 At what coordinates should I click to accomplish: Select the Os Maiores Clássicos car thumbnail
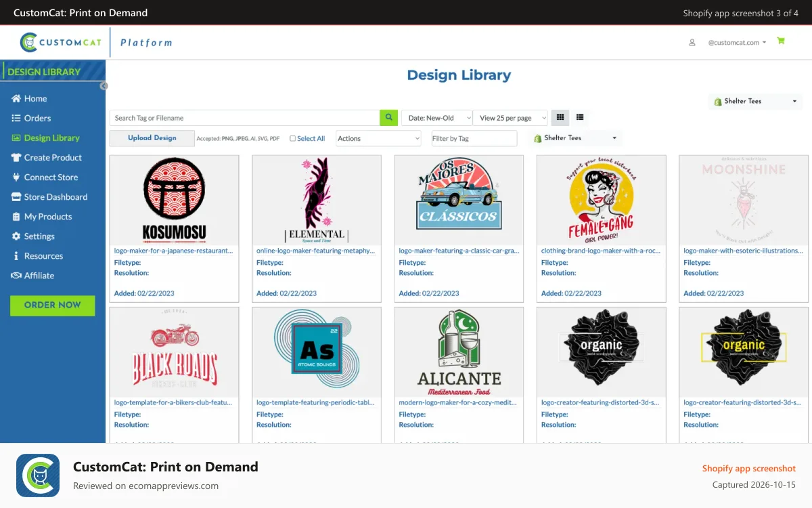pos(459,200)
